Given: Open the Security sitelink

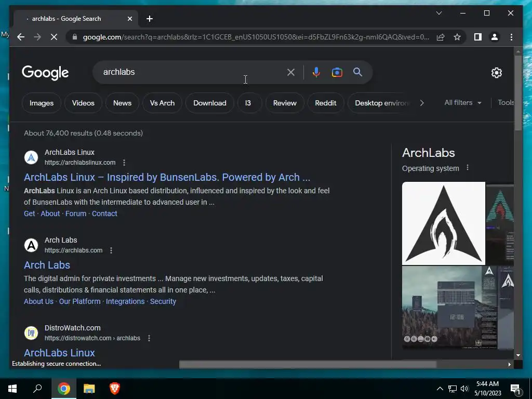Looking at the screenshot, I should click(163, 301).
